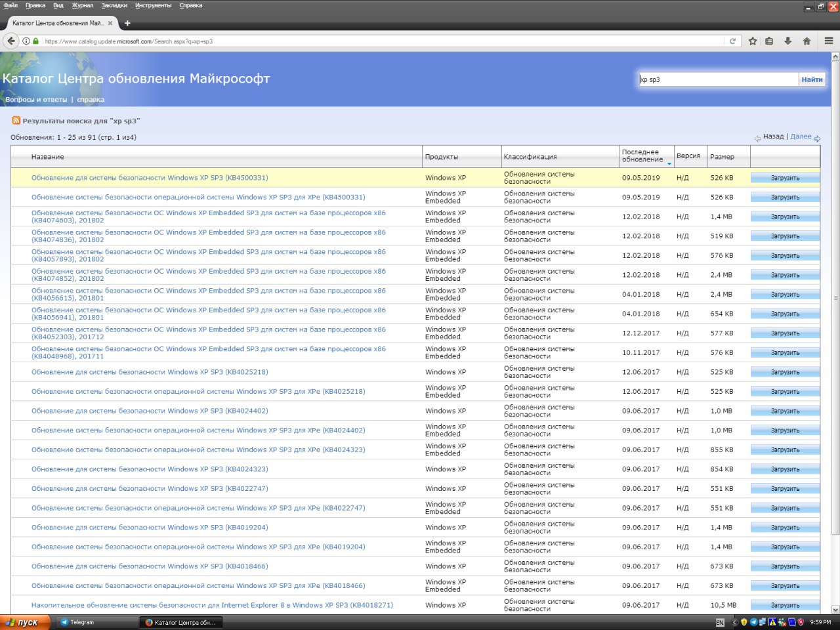This screenshot has width=840, height=630.
Task: Click the RSS feed icon near results heading
Action: [16, 120]
